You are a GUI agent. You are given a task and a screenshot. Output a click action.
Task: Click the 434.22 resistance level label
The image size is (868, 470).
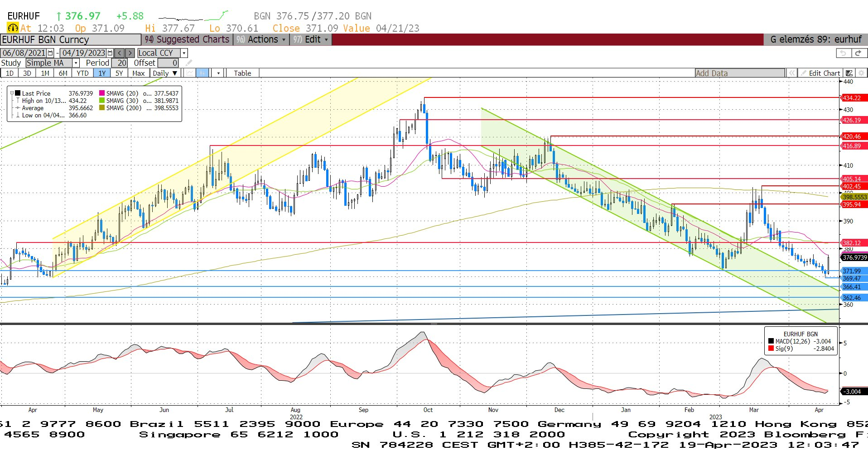(x=854, y=98)
